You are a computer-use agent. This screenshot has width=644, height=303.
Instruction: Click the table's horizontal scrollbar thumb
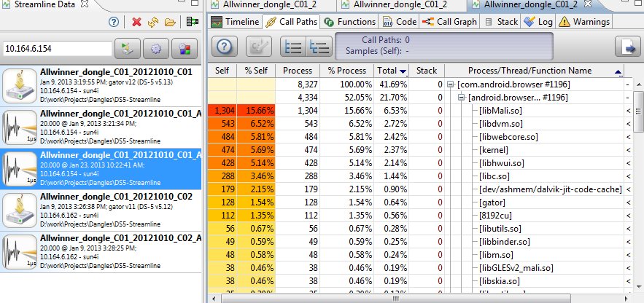[395, 299]
